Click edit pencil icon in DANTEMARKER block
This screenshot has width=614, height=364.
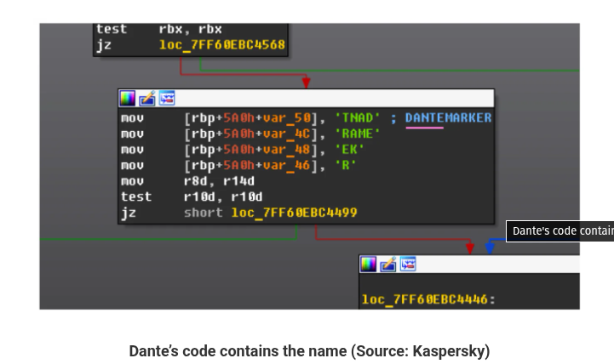click(x=146, y=97)
